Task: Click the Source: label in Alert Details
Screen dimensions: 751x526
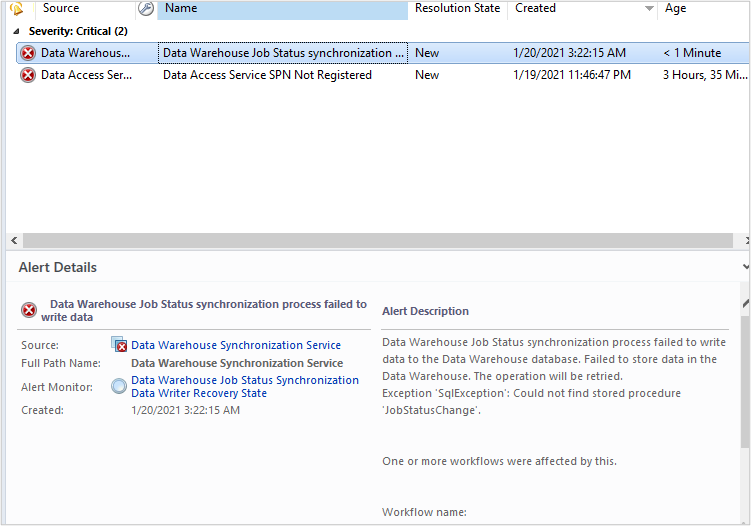Action: click(x=40, y=345)
